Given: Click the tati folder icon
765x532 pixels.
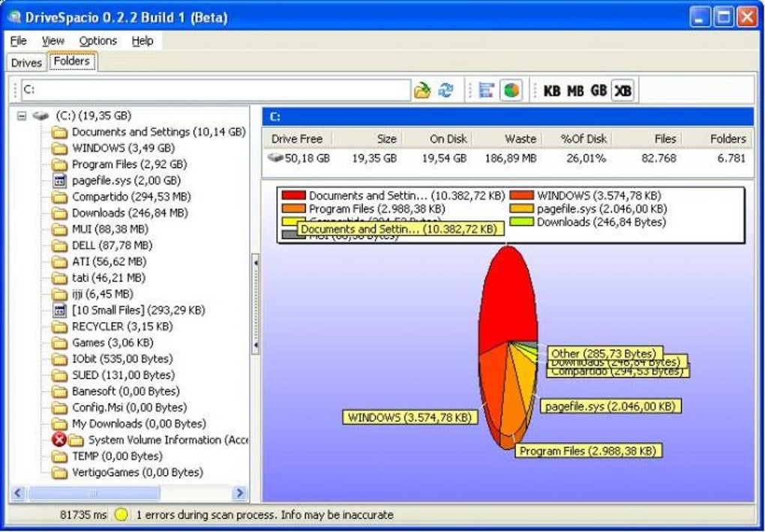Looking at the screenshot, I should [59, 278].
